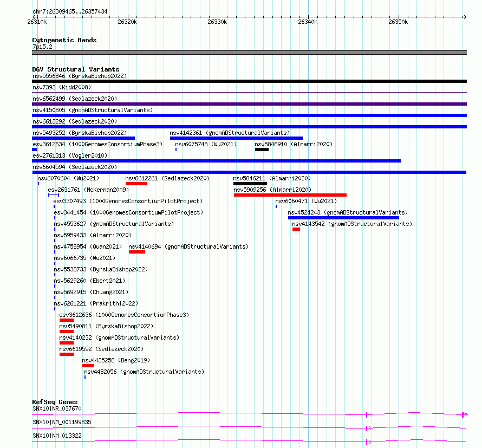
Task: Click the nsv6619592 red variant bar
Action: [x=67, y=354]
